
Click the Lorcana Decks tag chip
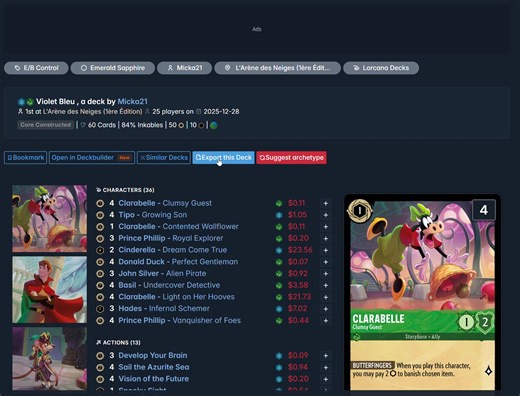tap(381, 68)
